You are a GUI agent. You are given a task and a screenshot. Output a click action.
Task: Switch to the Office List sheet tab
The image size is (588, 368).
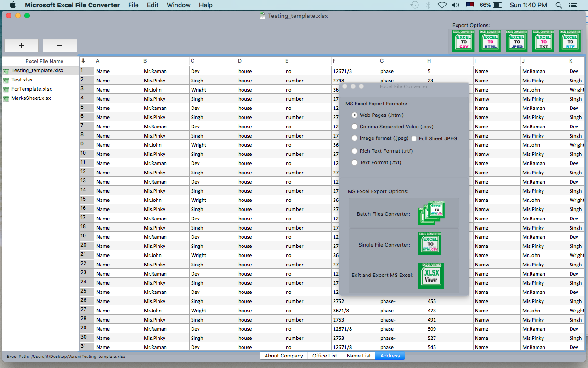click(x=325, y=356)
